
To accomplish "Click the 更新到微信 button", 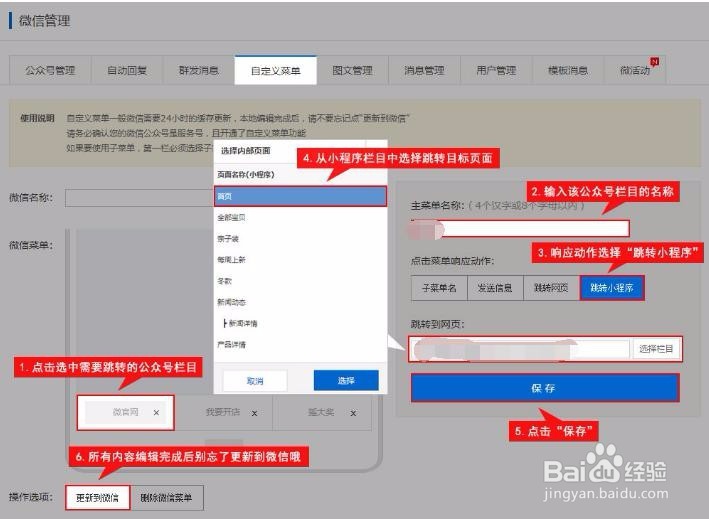I will pyautogui.click(x=98, y=498).
